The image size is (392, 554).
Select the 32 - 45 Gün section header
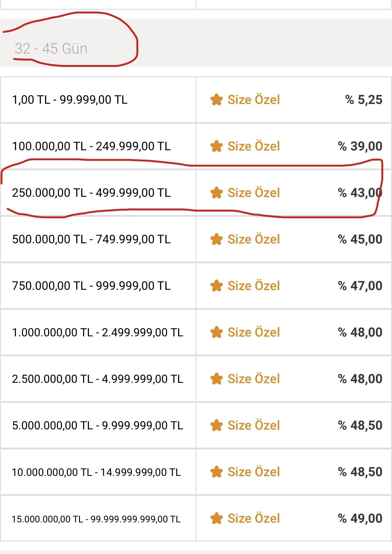click(x=51, y=49)
